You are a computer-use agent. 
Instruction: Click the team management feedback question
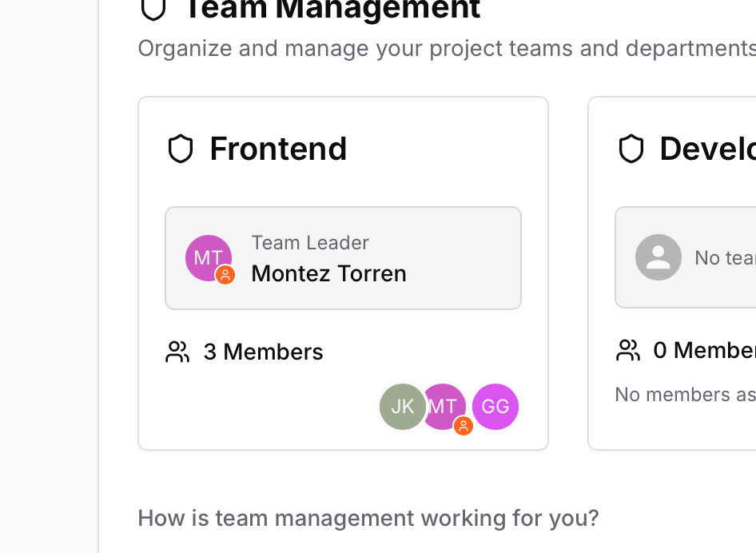click(368, 518)
